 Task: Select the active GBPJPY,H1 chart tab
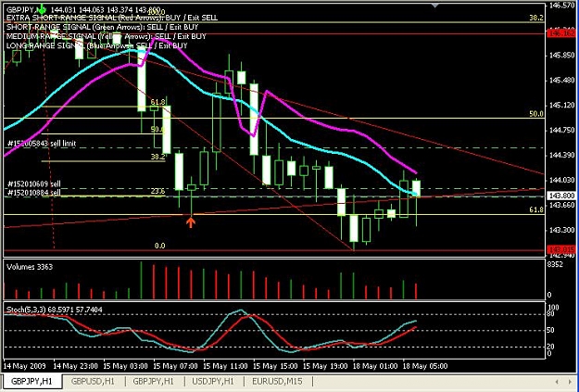pyautogui.click(x=31, y=381)
